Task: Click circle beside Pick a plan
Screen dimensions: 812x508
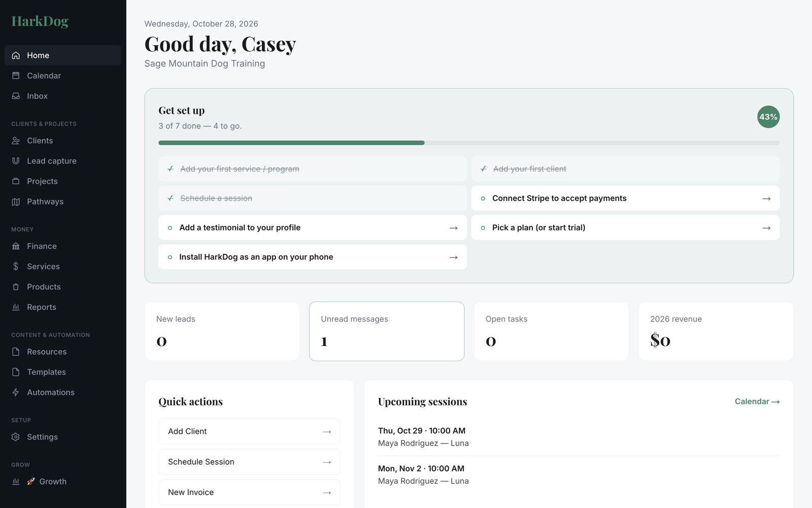Action: 483,228
